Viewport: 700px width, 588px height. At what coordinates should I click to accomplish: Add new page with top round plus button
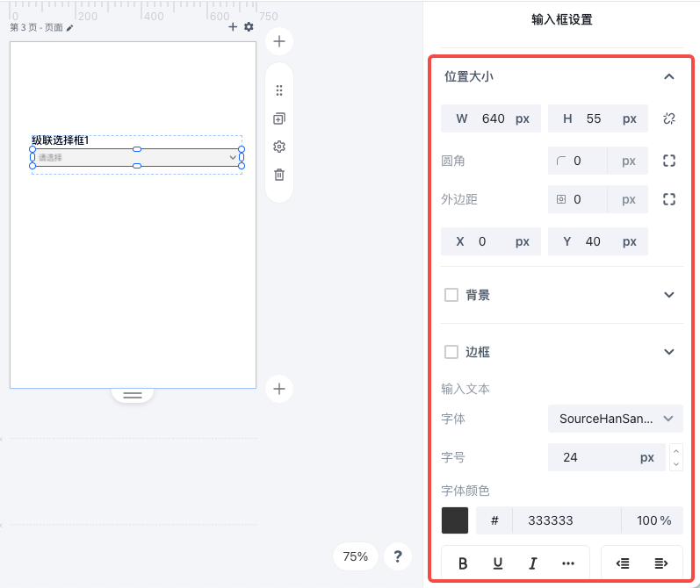tap(279, 41)
